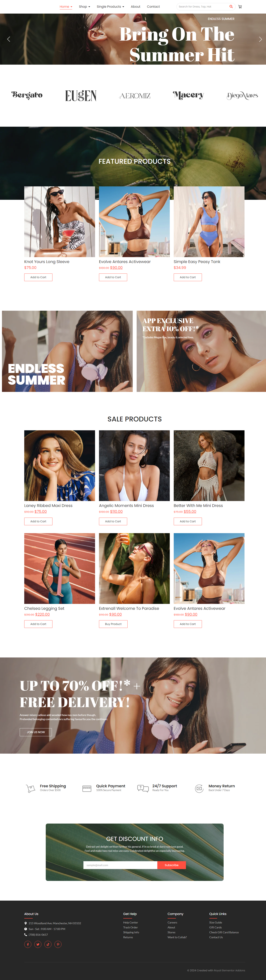The width and height of the screenshot is (266, 980).
Task: Open the Pinterest social icon in footer
Action: coord(58,944)
